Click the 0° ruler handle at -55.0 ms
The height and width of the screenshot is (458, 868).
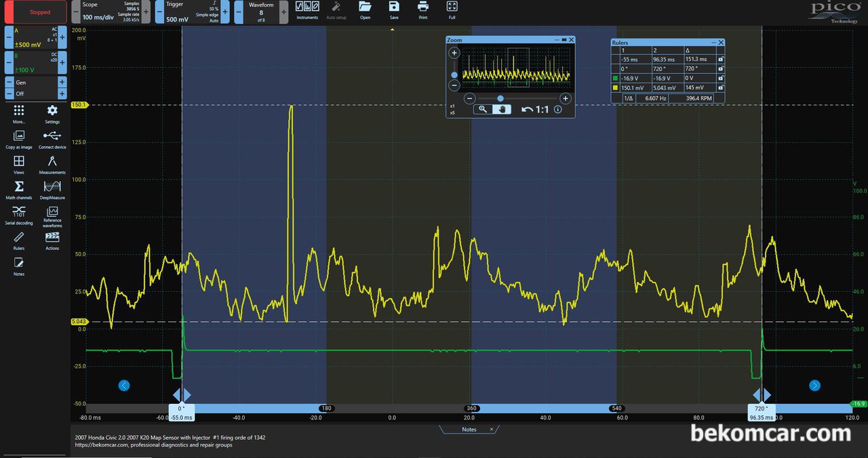coord(181,413)
